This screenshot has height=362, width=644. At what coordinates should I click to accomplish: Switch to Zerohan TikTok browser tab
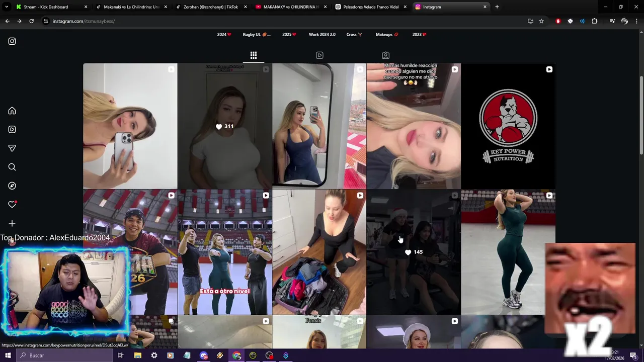(x=210, y=7)
